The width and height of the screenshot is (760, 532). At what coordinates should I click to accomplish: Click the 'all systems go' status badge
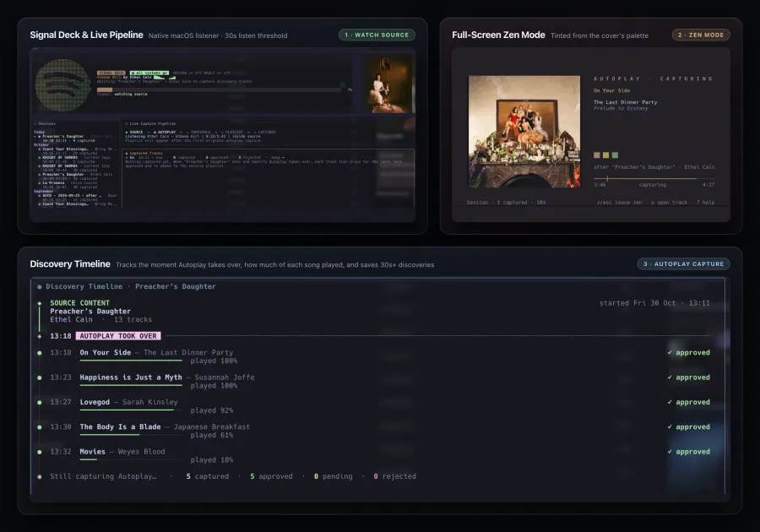tap(149, 73)
